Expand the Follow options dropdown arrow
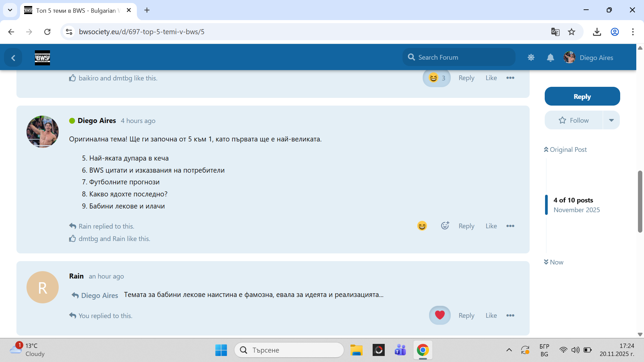The width and height of the screenshot is (644, 362). pyautogui.click(x=611, y=120)
